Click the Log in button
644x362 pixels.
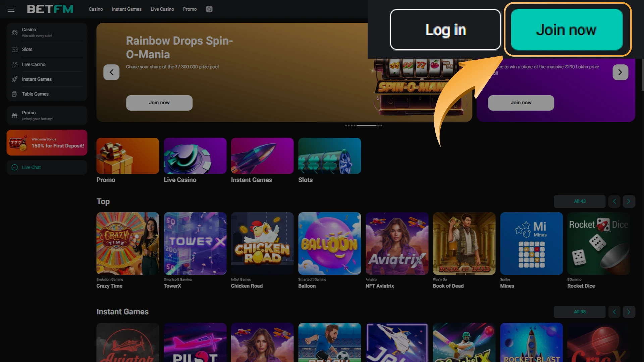pos(445,29)
